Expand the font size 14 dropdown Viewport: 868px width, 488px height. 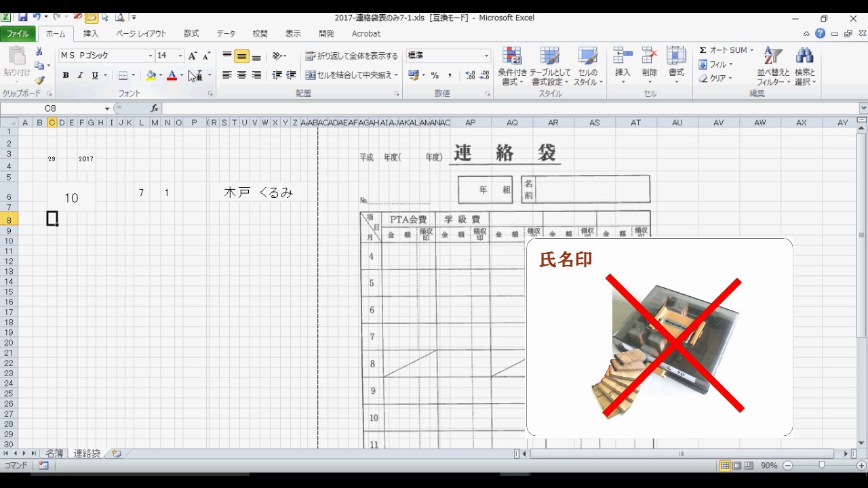point(180,56)
